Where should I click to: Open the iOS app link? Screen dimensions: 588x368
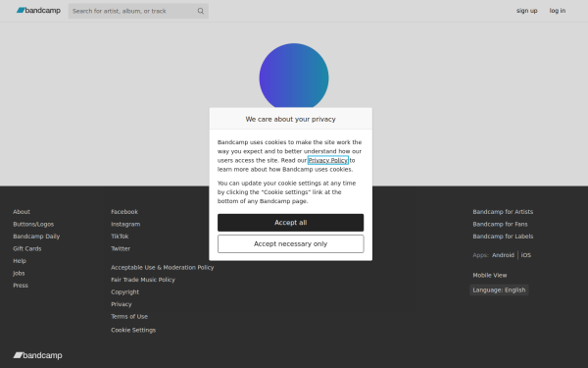(x=525, y=255)
